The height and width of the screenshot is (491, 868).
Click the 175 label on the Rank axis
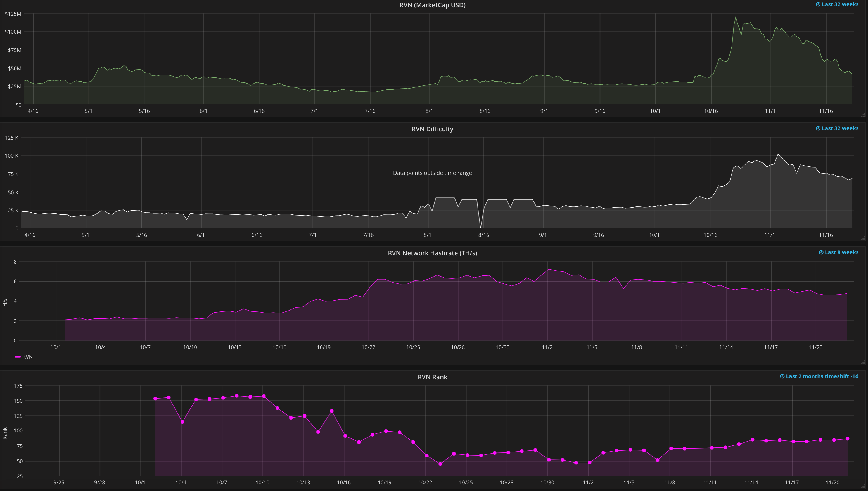tap(18, 386)
